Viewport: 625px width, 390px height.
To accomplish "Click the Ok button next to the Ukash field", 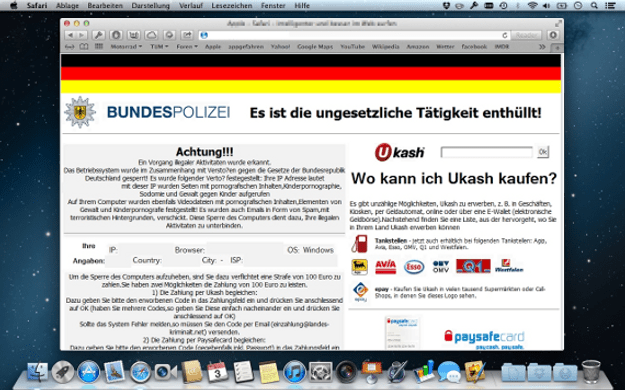I will [x=542, y=152].
